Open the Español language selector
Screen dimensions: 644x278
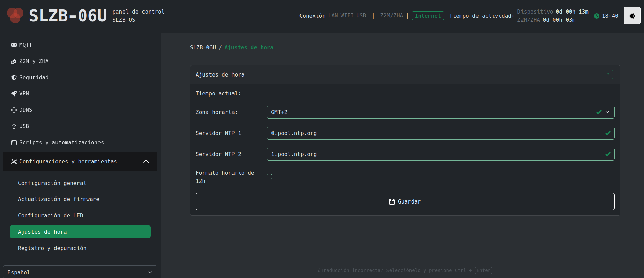pyautogui.click(x=80, y=272)
